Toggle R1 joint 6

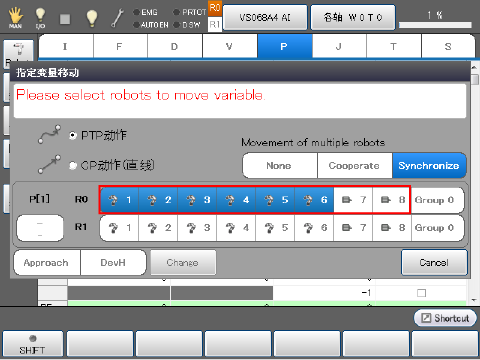point(314,228)
